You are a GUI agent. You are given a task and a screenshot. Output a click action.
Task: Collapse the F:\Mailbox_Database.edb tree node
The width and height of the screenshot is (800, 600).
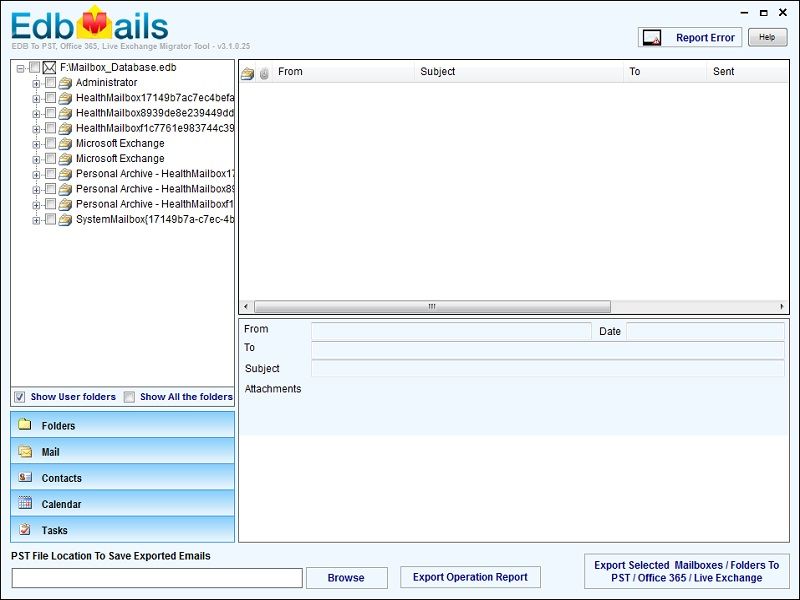coord(20,68)
